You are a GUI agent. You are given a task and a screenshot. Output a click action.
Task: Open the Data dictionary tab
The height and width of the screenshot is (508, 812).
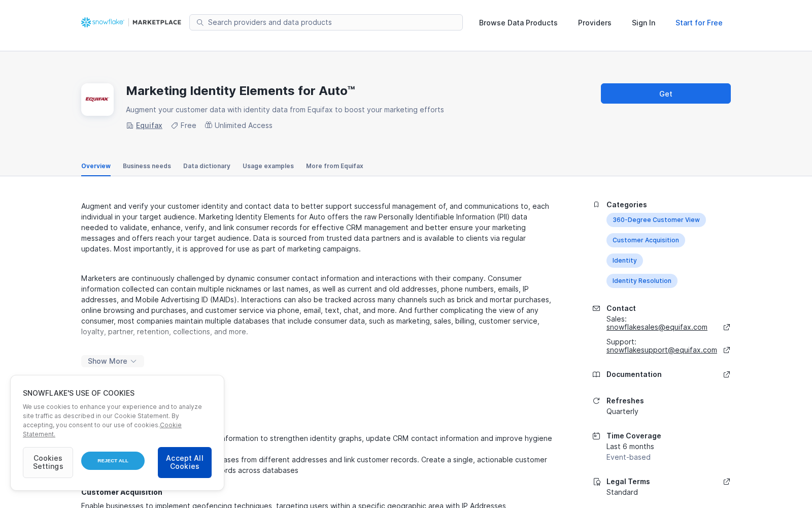pos(207,166)
